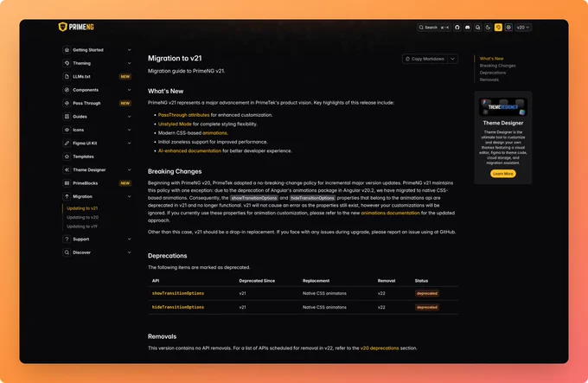
Task: Follow the animations link in What's New
Action: point(214,133)
